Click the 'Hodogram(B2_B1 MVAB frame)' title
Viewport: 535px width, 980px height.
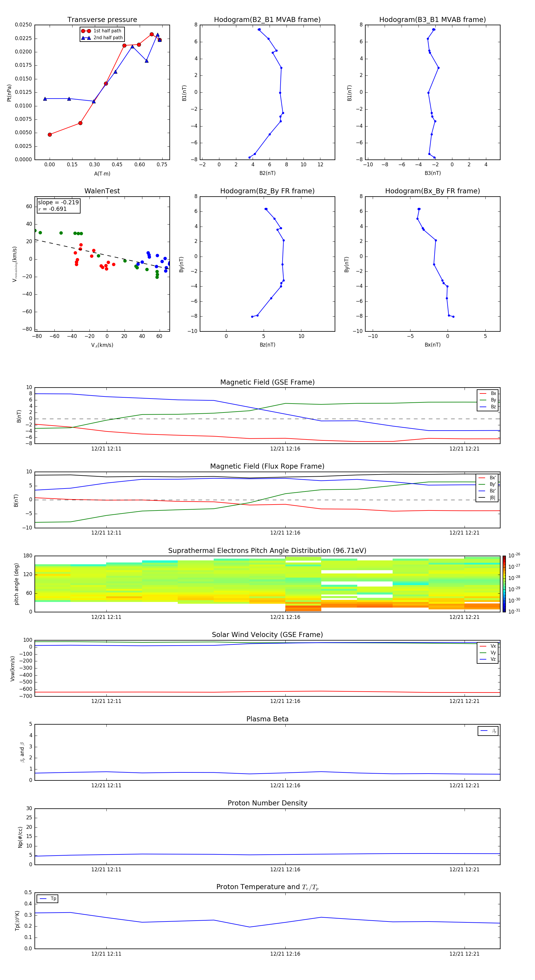(267, 20)
